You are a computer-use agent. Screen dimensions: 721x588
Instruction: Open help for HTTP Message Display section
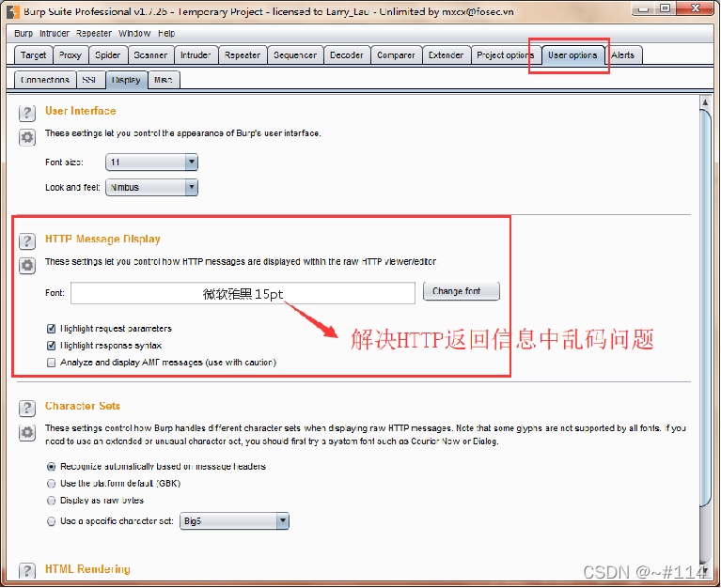[27, 240]
